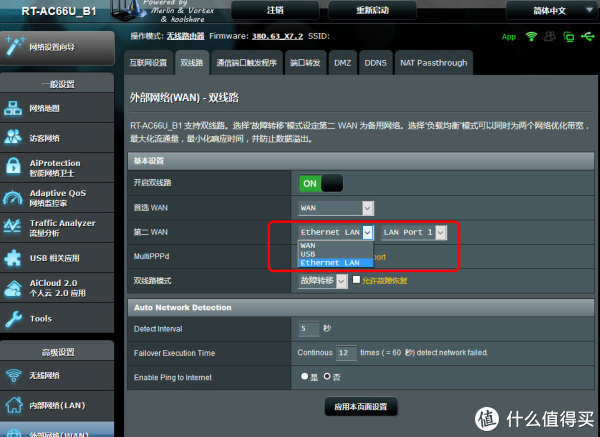The height and width of the screenshot is (437, 600).
Task: Open Adaptive QoS gauge icon
Action: pyautogui.click(x=13, y=197)
